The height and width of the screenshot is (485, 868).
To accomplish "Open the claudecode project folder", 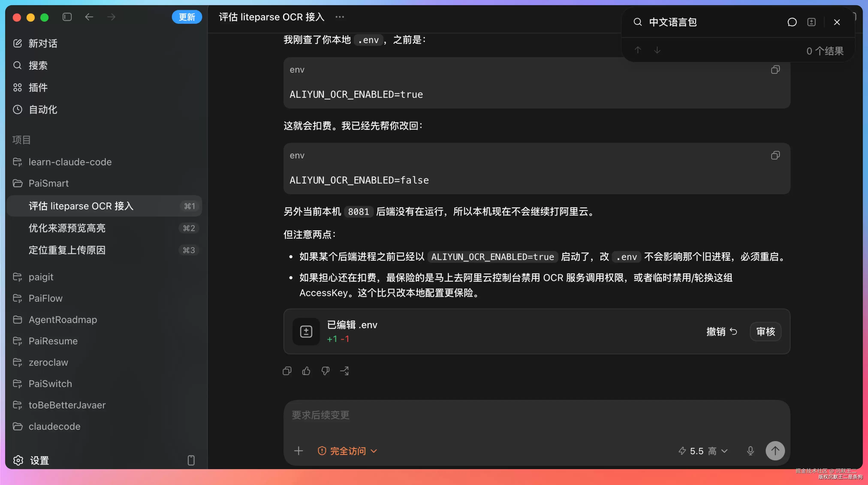I will [x=104, y=426].
